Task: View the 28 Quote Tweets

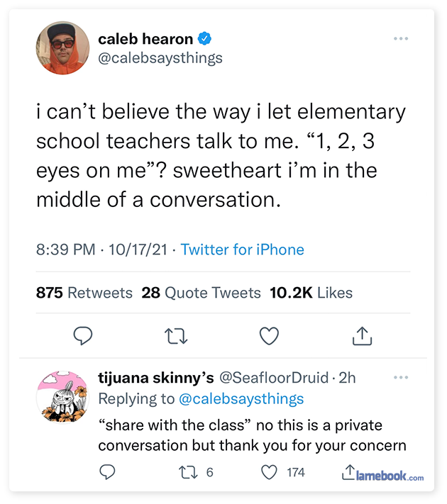Action: (202, 292)
